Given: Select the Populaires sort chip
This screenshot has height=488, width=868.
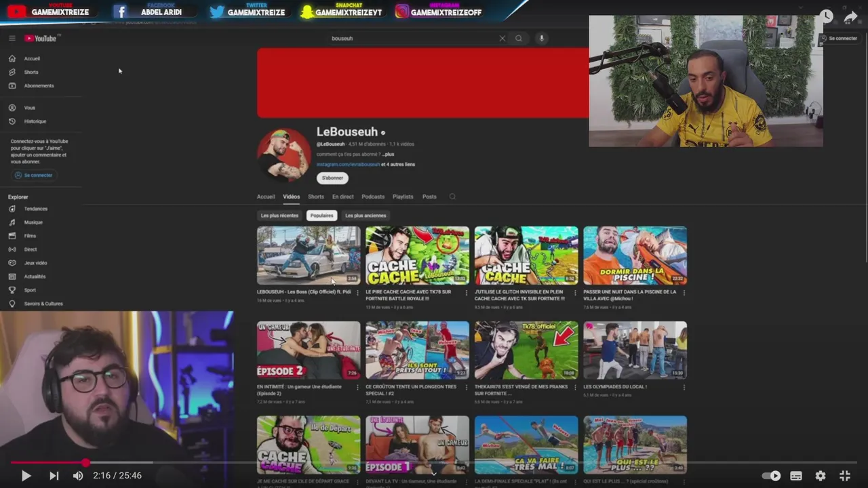Looking at the screenshot, I should coord(321,216).
